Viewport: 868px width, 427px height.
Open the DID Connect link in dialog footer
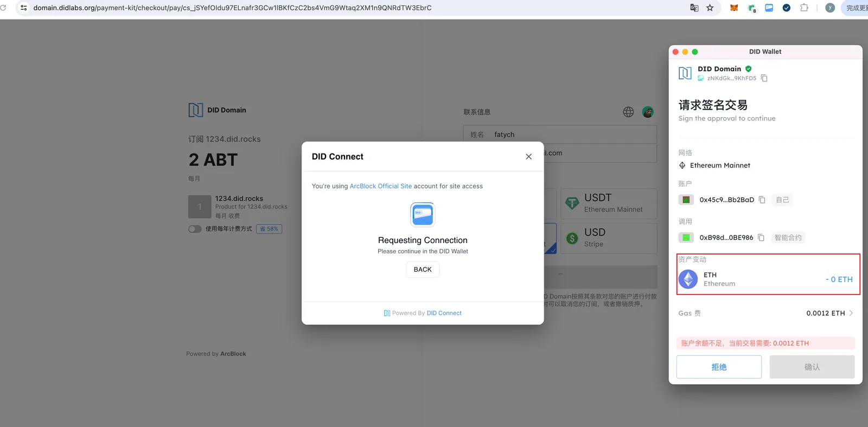point(444,313)
